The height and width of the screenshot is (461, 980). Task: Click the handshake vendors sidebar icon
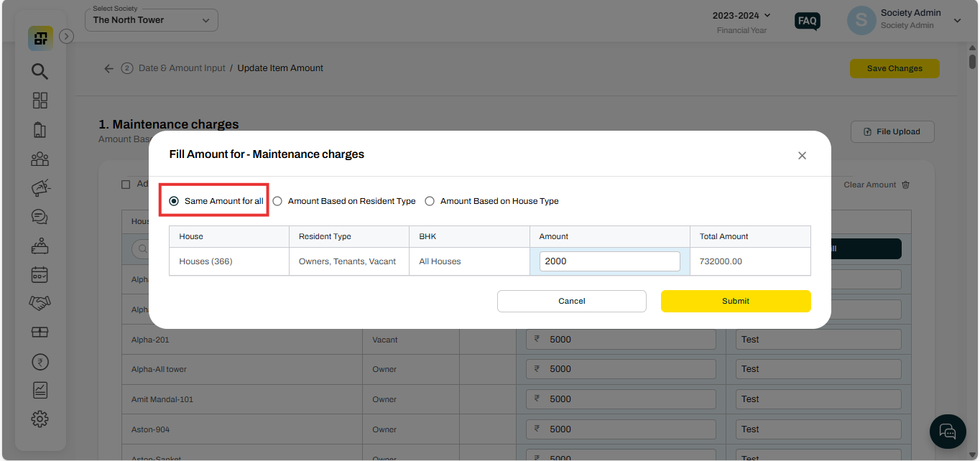40,303
